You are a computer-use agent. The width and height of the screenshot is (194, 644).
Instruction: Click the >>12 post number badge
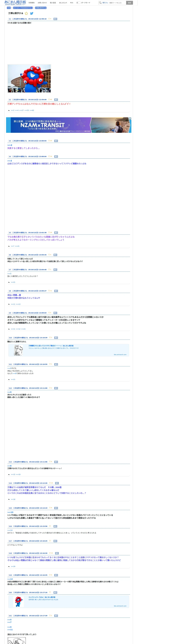10,388
